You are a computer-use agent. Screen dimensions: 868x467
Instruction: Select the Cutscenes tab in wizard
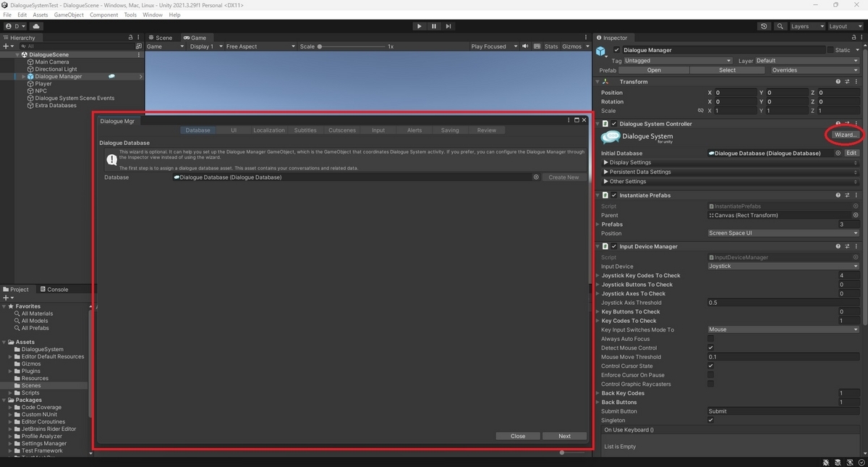(341, 130)
